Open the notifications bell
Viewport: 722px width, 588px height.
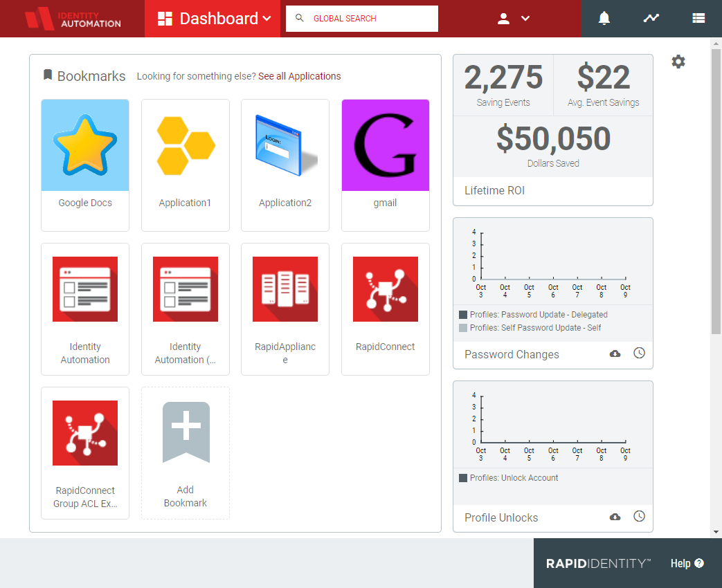(604, 19)
